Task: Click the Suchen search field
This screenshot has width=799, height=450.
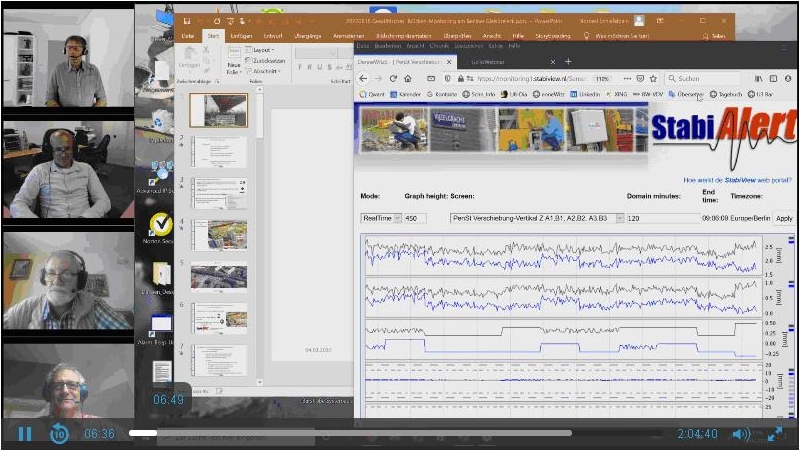Action: [703, 78]
